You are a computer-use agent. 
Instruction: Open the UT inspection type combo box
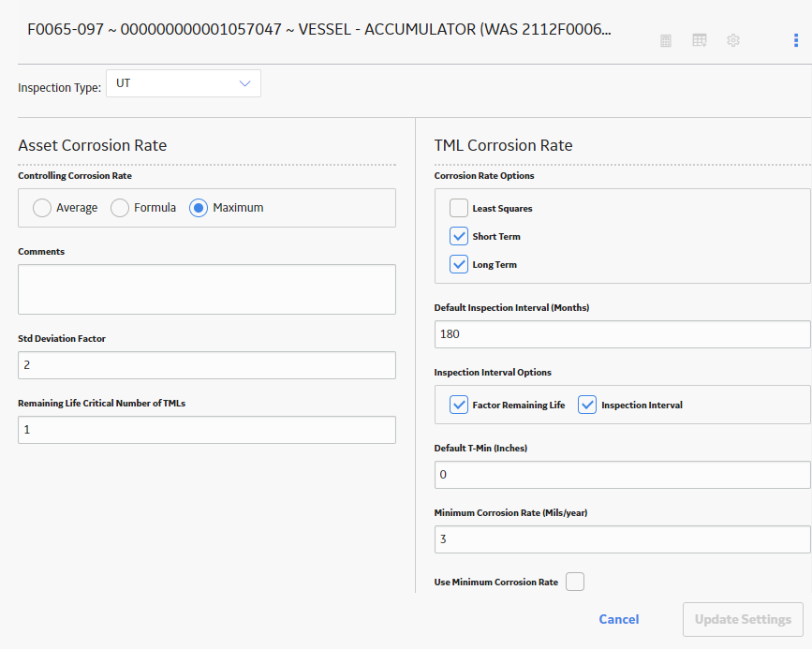click(184, 83)
